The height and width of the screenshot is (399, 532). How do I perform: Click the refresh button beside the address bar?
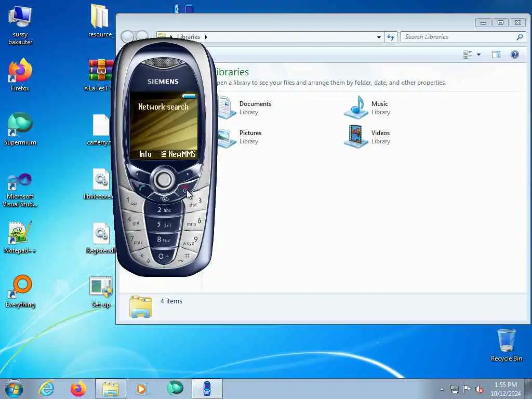(x=391, y=37)
